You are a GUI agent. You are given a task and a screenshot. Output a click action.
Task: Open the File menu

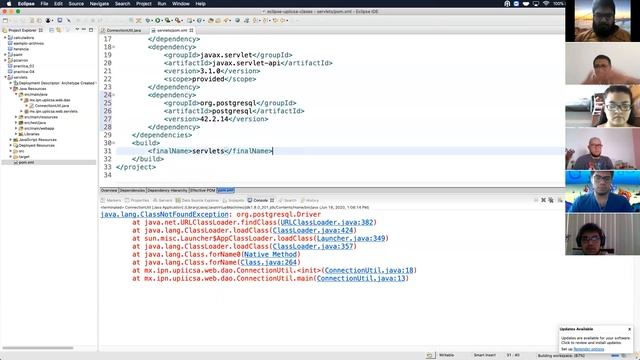point(44,4)
